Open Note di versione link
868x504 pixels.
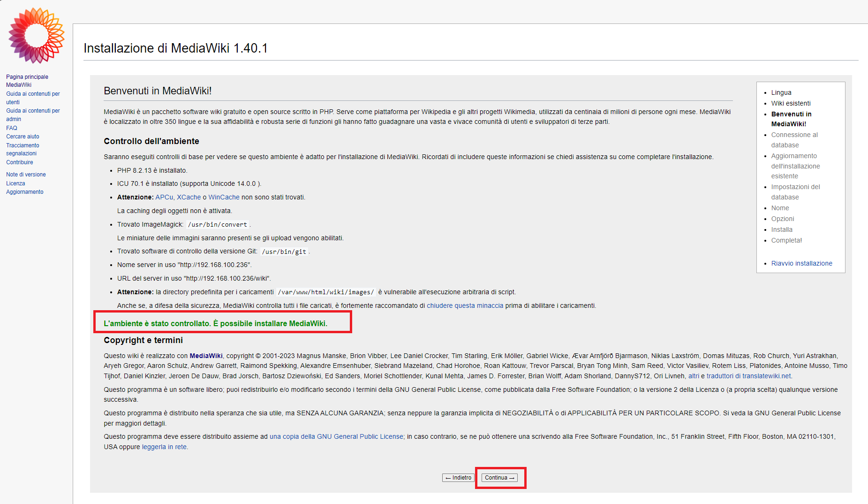tap(26, 175)
